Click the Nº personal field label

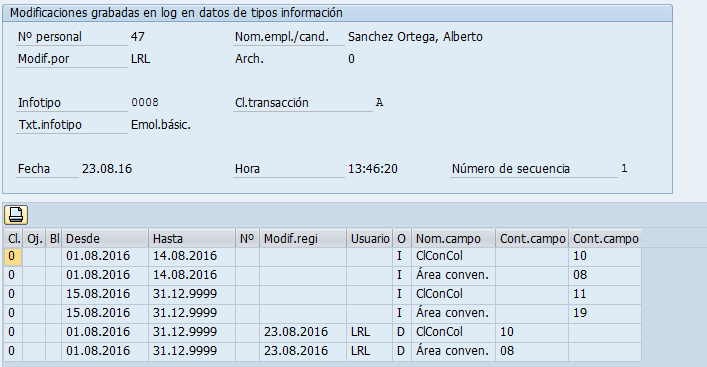(x=50, y=37)
